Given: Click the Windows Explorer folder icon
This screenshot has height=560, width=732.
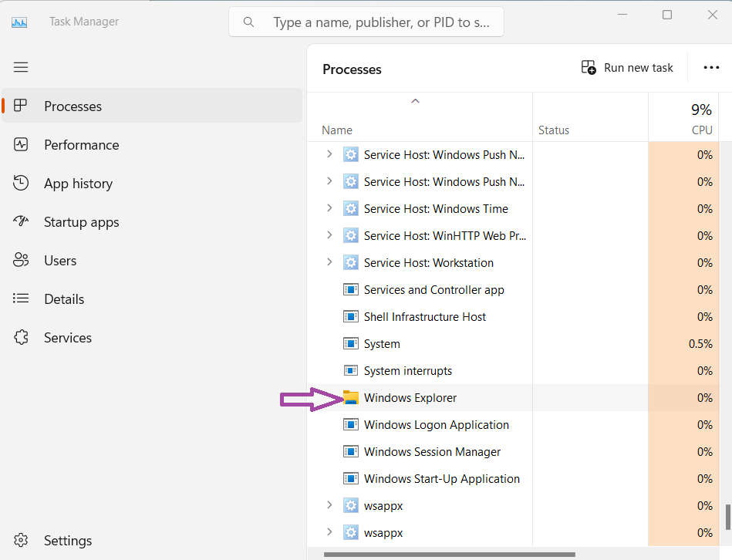Looking at the screenshot, I should point(351,398).
